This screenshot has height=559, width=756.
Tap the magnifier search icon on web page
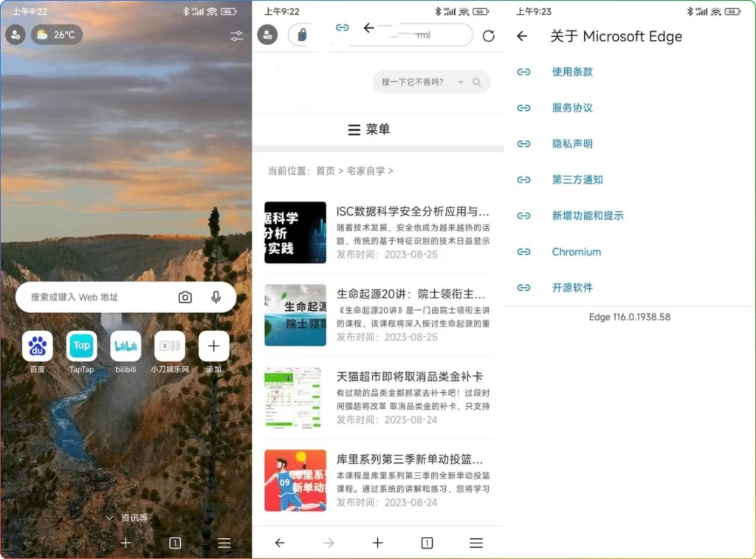pos(477,83)
